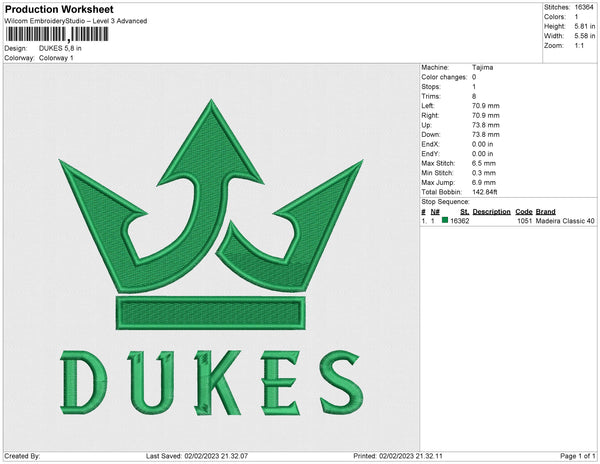The image size is (600, 464).
Task: Click the 'Colorway 1' value
Action: pos(56,58)
